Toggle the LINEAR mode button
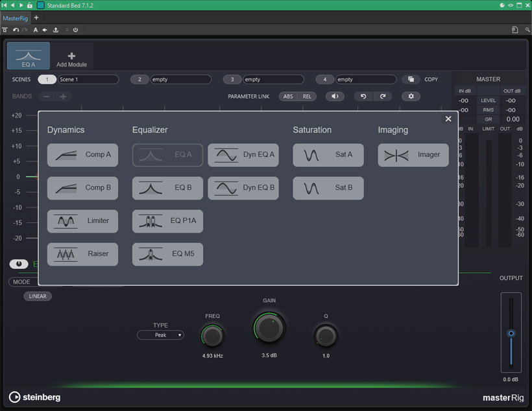 tap(38, 296)
